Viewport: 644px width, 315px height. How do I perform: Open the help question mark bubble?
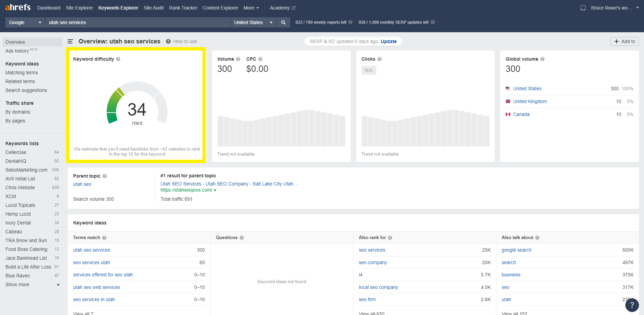tap(632, 305)
